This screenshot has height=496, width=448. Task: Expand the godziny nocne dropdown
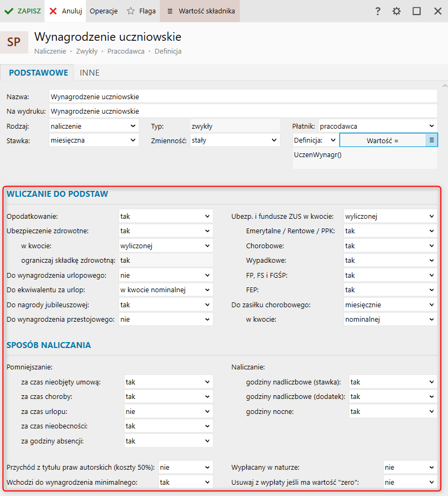(392, 411)
